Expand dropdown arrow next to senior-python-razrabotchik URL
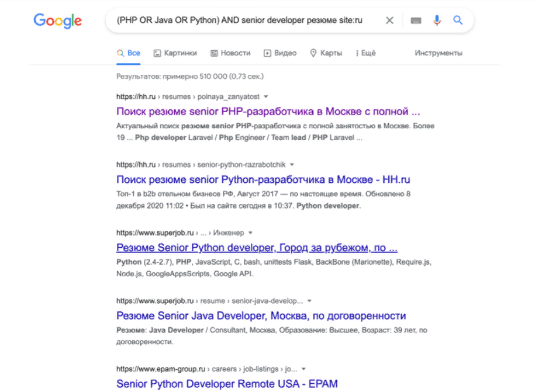Screen dimensions: 542x392 click(292, 165)
